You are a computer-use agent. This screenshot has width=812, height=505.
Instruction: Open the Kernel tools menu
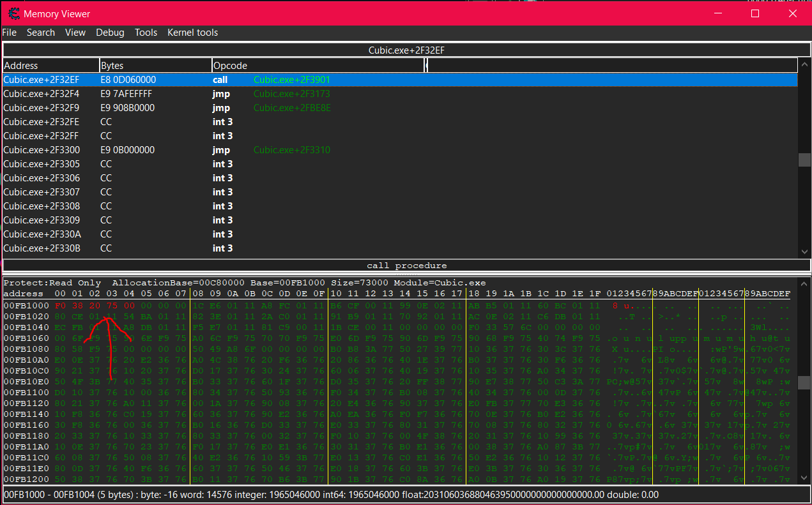(192, 33)
